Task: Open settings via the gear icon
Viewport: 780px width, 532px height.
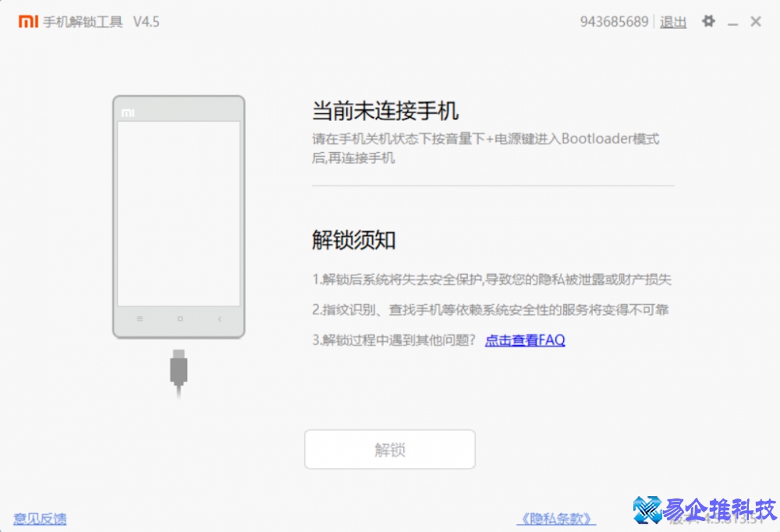Action: click(708, 22)
